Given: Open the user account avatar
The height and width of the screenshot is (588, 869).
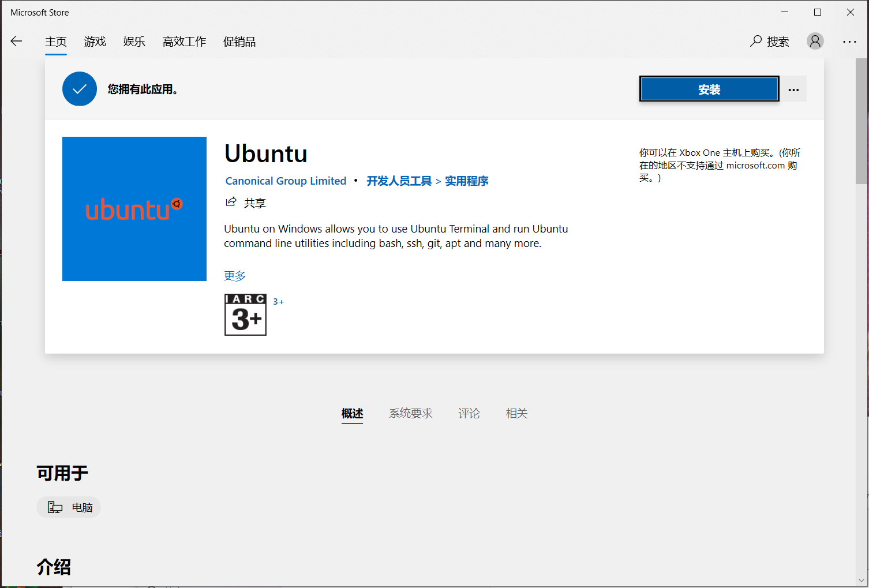Looking at the screenshot, I should point(815,41).
